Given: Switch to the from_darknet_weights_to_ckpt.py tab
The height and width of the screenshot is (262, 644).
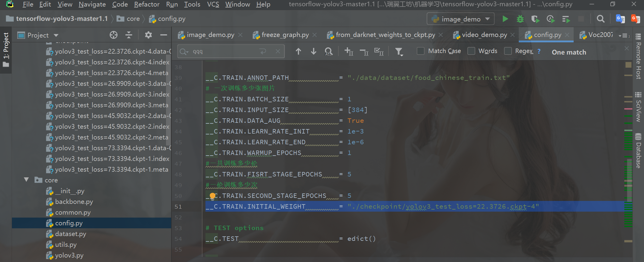Looking at the screenshot, I should [x=385, y=35].
